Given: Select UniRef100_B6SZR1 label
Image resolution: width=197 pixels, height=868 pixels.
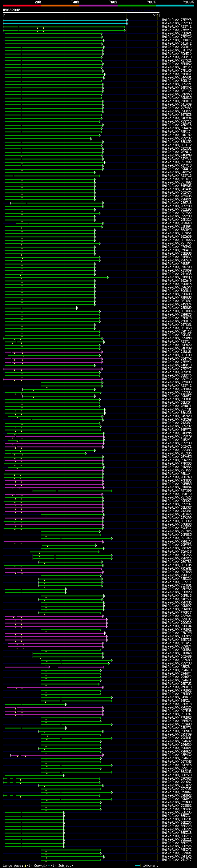Looking at the screenshot, I should point(177,84).
